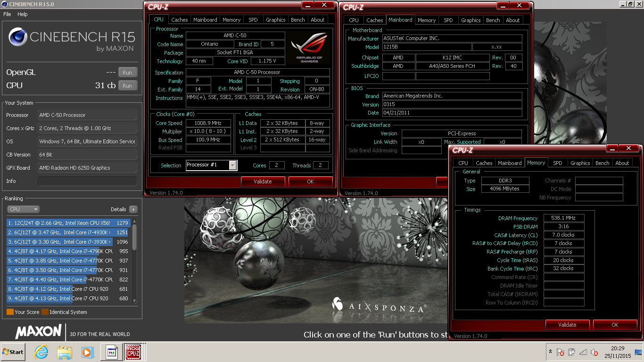Switch to Caches tab in left CPU-Z window
The height and width of the screenshot is (362, 644).
coord(179,20)
